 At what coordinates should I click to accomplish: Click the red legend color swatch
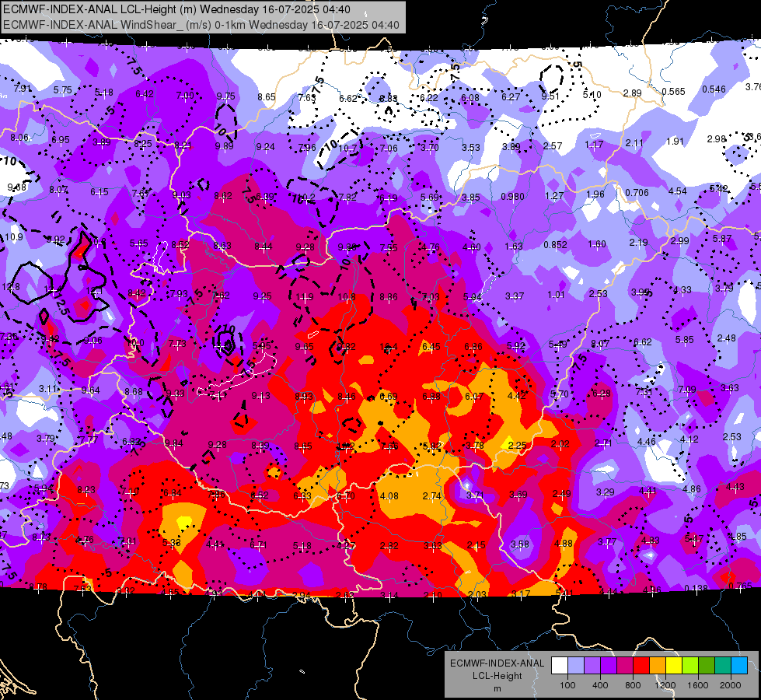[x=641, y=666]
